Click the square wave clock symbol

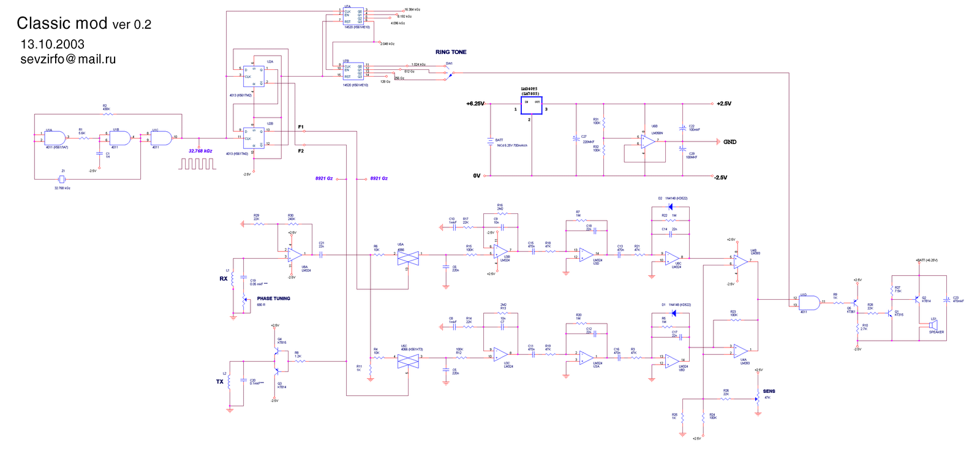(198, 164)
